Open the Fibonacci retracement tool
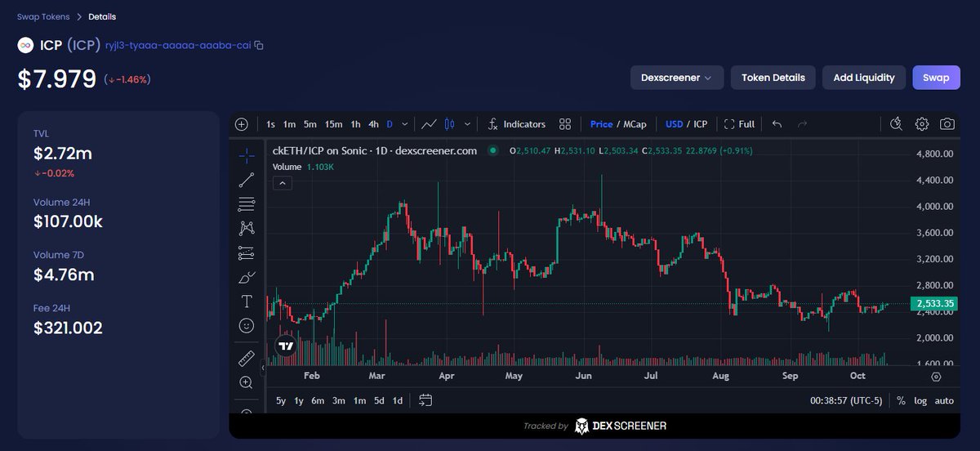The width and height of the screenshot is (980, 451). (x=246, y=204)
